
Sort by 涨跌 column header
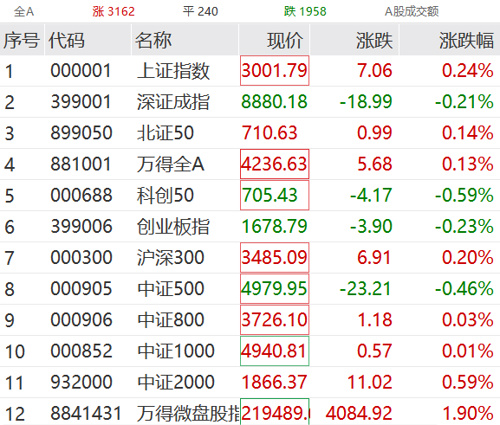[x=374, y=41]
